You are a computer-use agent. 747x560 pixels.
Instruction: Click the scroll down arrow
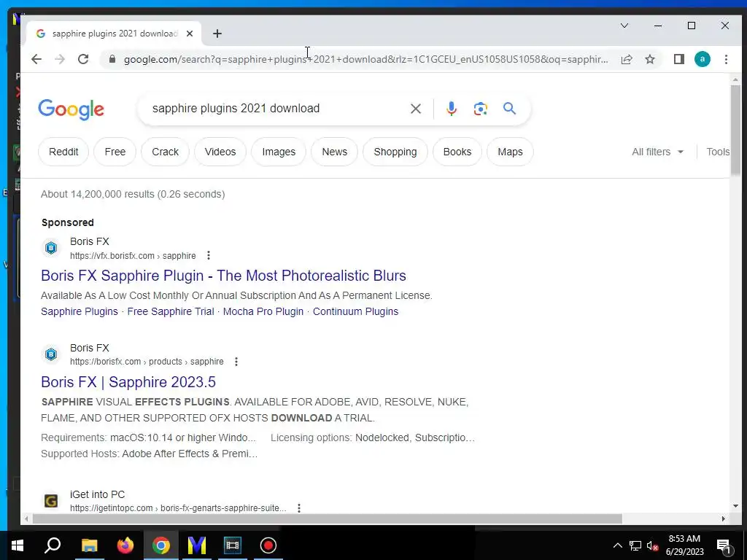point(735,506)
